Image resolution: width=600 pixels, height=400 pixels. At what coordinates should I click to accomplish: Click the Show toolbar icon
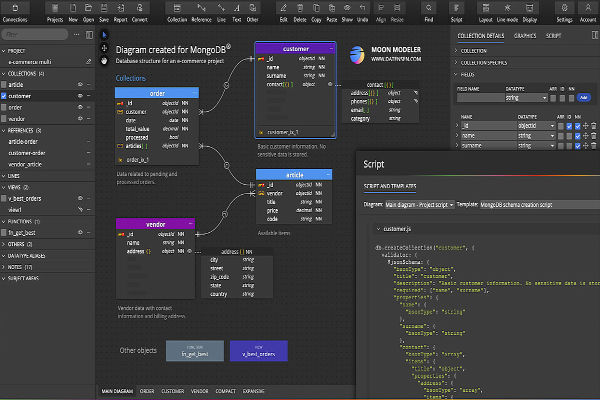pos(347,13)
